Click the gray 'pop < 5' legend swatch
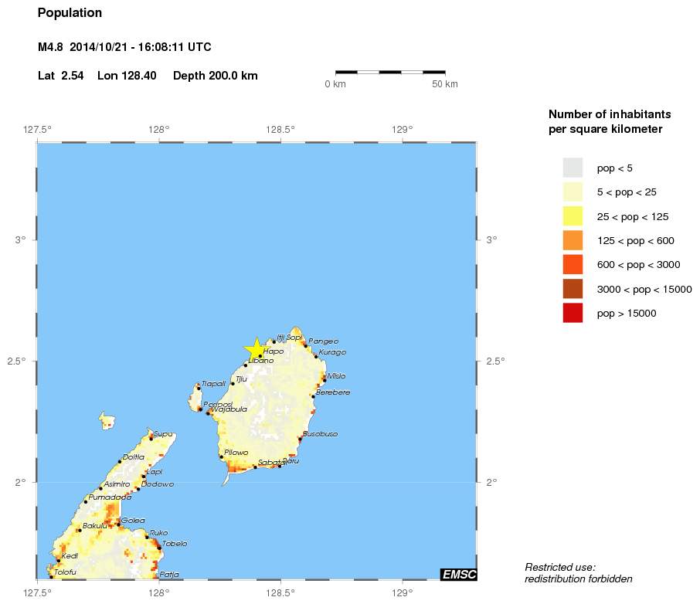This screenshot has width=700, height=604. [573, 168]
